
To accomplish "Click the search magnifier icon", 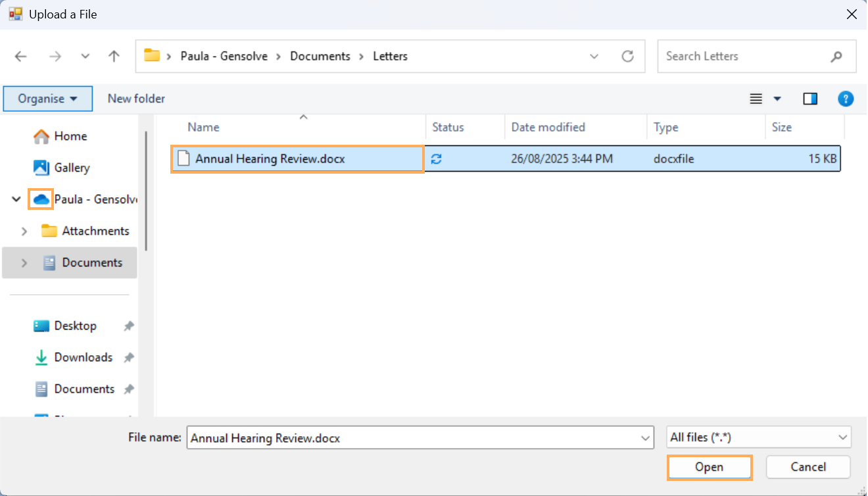I will (836, 57).
